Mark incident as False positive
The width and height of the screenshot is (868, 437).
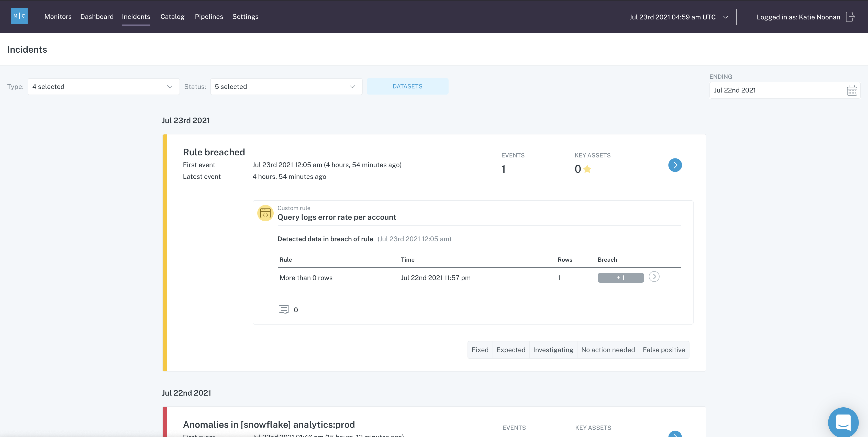pos(663,350)
